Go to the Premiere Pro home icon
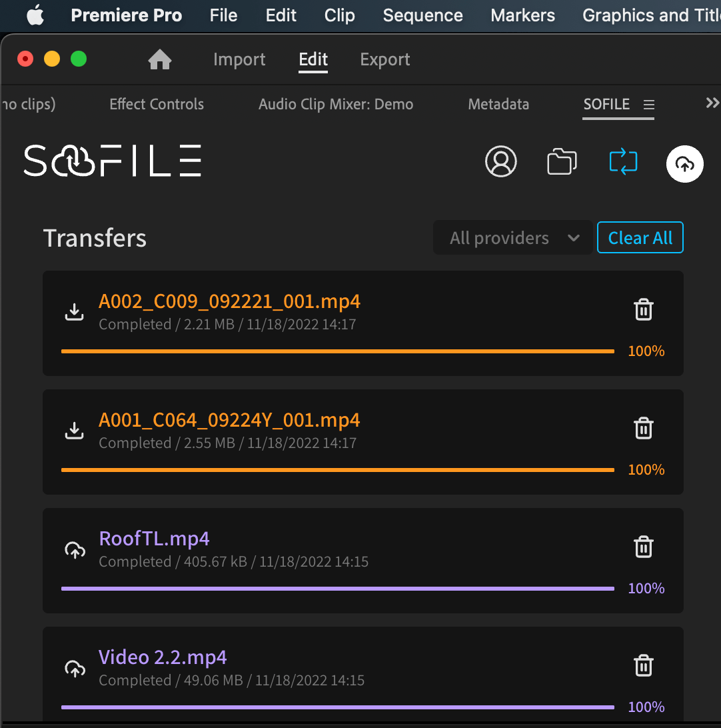Viewport: 721px width, 728px height. pyautogui.click(x=160, y=60)
